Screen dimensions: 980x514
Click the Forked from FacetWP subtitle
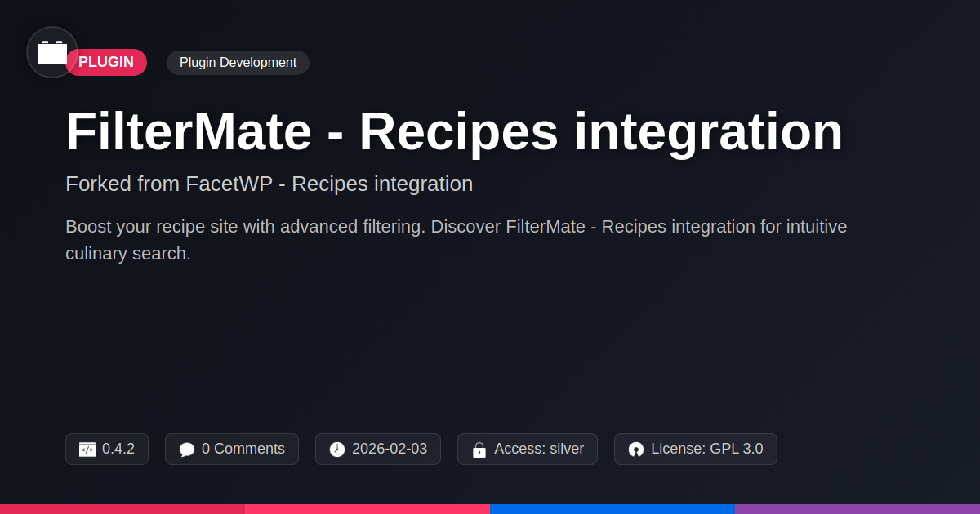tap(269, 184)
